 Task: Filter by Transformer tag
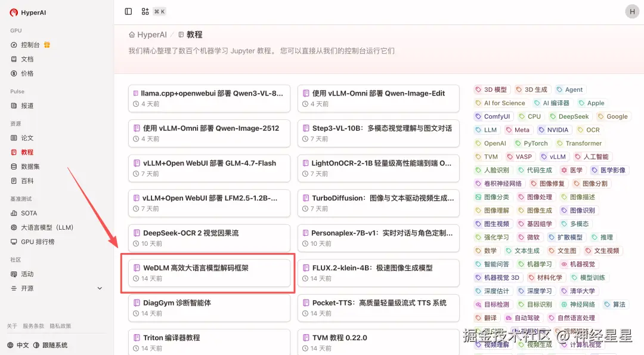point(579,143)
